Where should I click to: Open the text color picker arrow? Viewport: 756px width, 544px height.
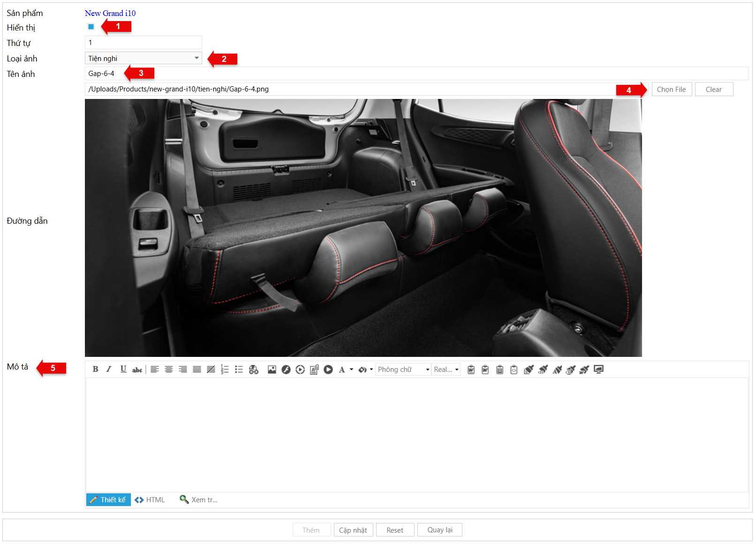click(351, 370)
